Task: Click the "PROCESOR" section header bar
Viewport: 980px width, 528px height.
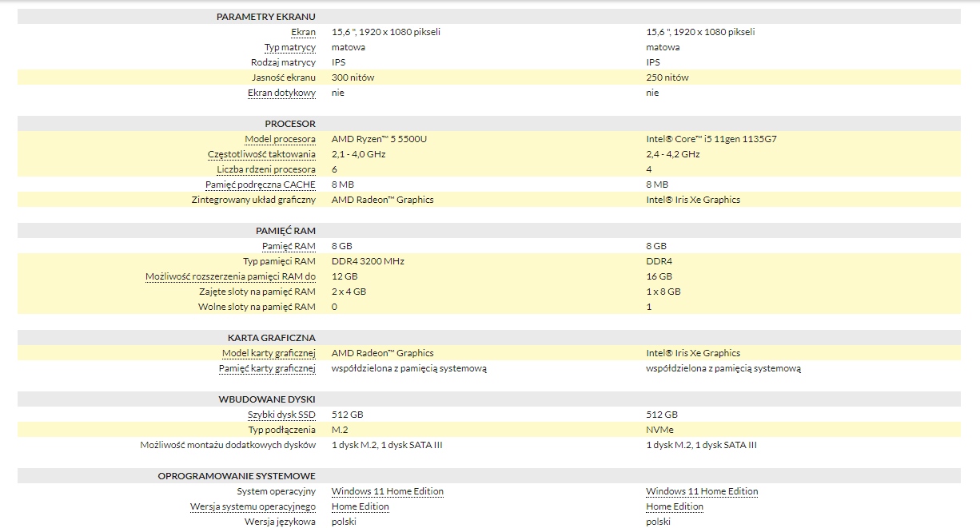Action: pos(489,124)
